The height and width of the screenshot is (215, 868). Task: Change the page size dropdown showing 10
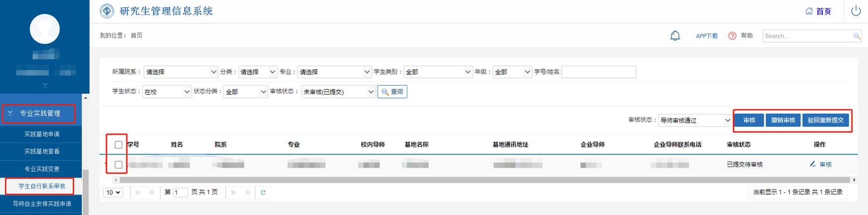click(113, 192)
